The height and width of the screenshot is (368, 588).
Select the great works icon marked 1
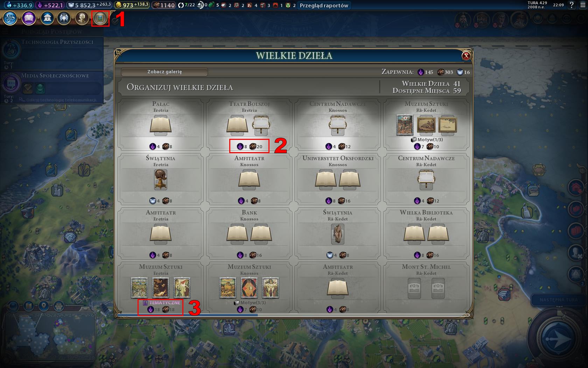pos(100,18)
